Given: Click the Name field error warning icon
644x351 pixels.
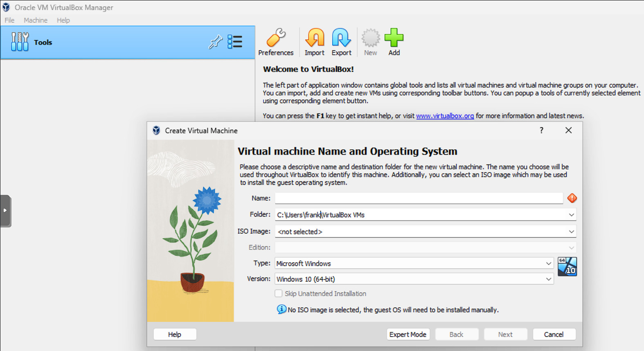Looking at the screenshot, I should pyautogui.click(x=572, y=198).
